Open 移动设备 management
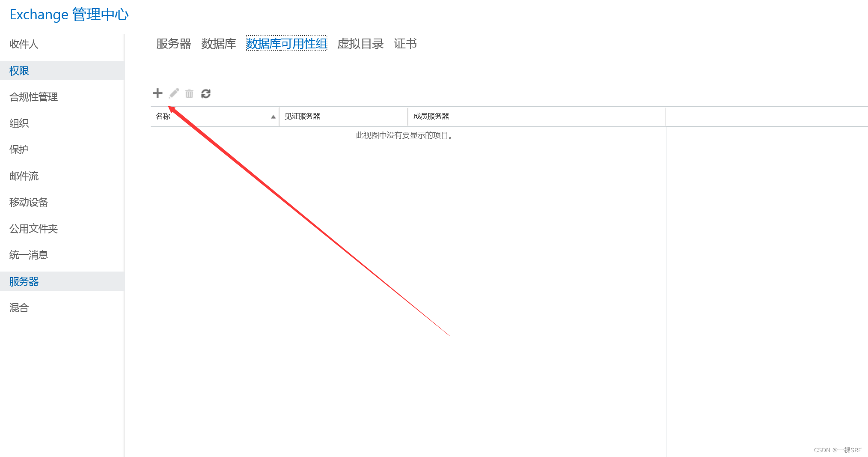Image resolution: width=868 pixels, height=457 pixels. pyautogui.click(x=28, y=202)
